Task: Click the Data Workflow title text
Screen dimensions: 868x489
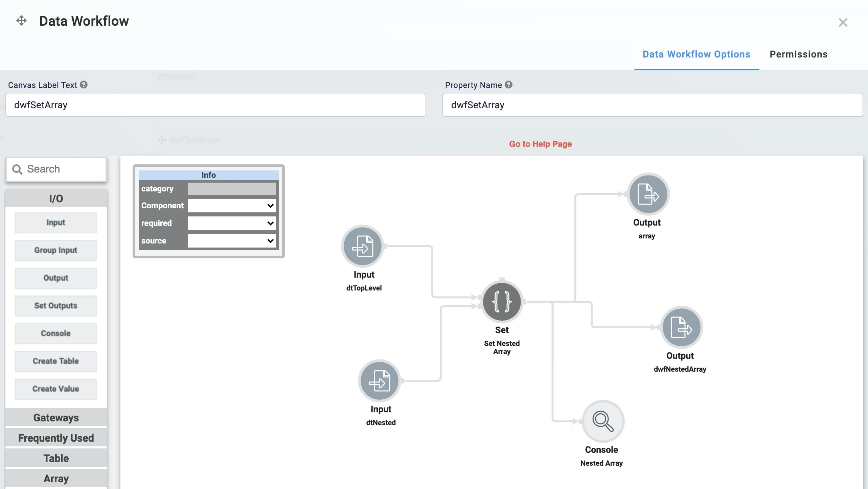Action: click(x=84, y=21)
